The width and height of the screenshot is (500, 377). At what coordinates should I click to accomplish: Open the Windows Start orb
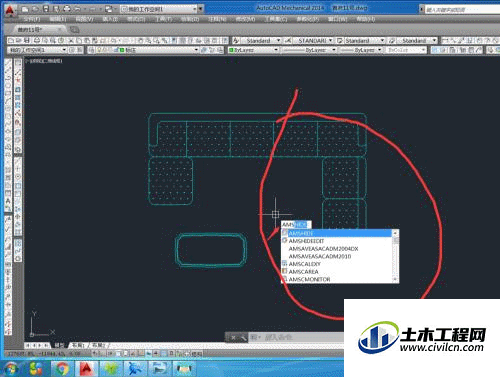pos(10,369)
